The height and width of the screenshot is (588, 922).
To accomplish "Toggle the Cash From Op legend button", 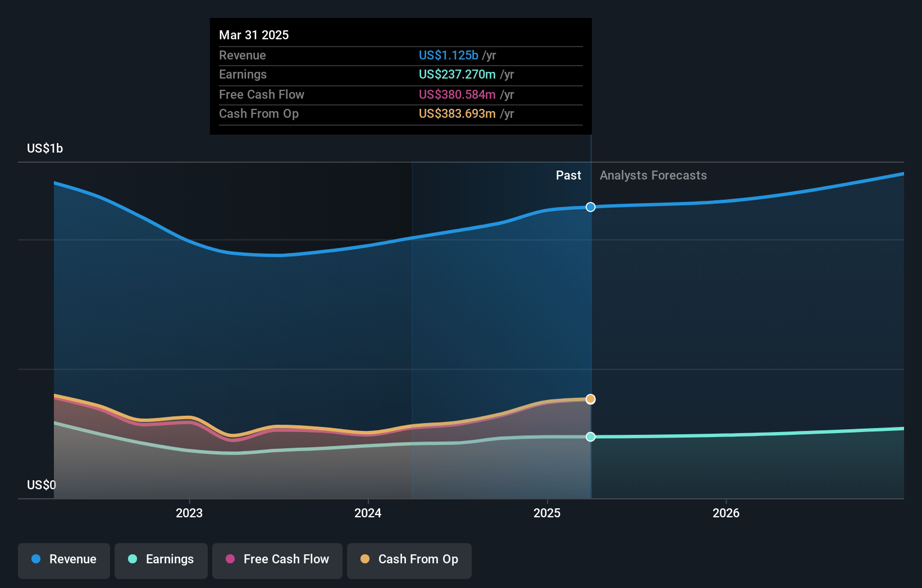I will [x=409, y=561].
